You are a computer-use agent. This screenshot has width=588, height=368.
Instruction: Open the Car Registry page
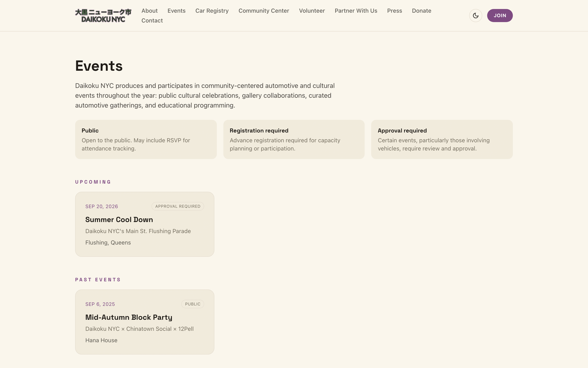coord(212,11)
